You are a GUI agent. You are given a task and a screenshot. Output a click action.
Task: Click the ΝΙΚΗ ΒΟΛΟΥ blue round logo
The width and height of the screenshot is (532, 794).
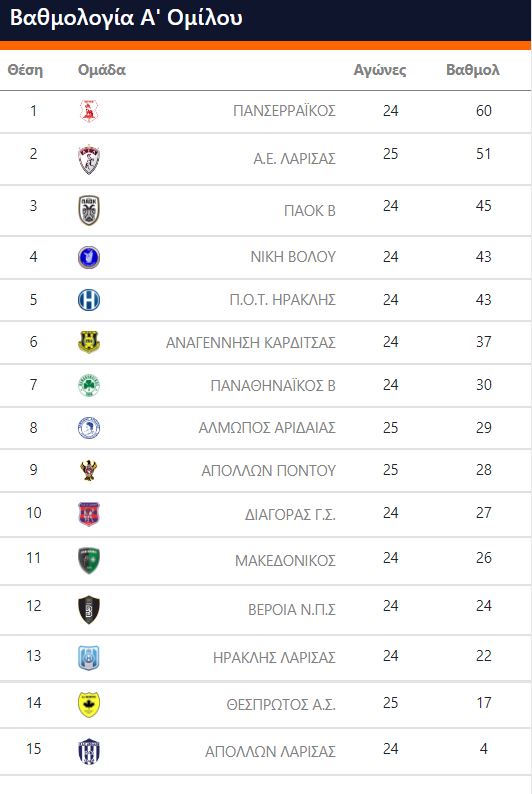[89, 257]
